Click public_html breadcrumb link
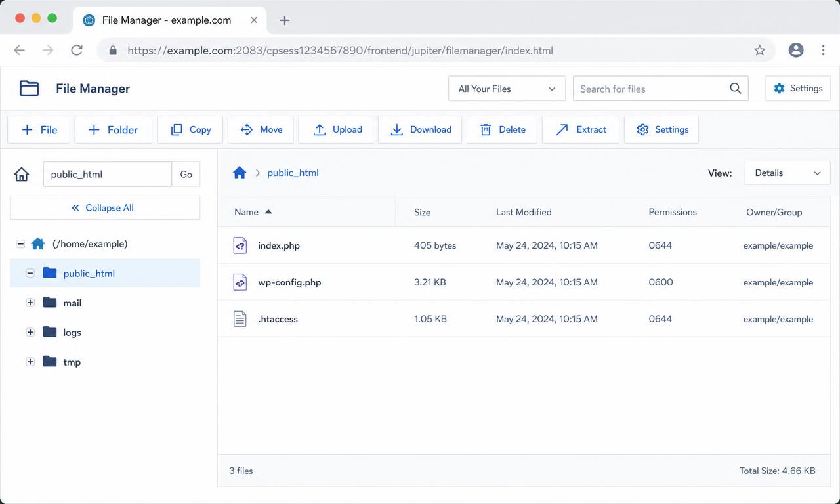 293,173
